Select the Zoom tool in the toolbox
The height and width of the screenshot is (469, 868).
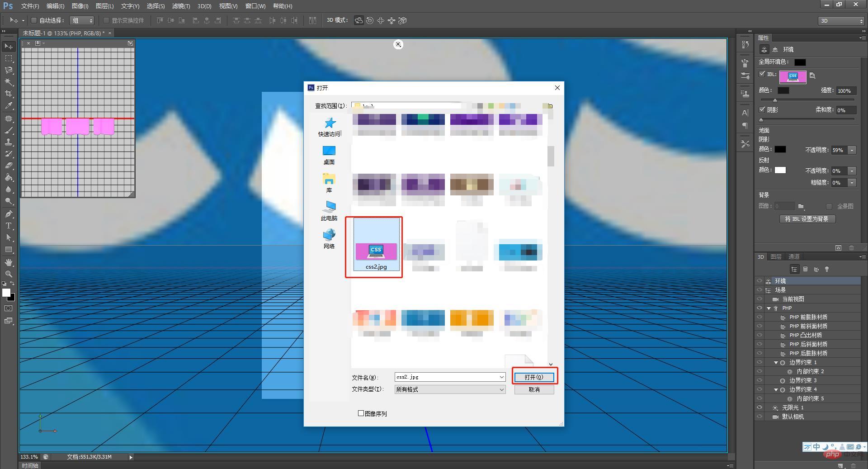9,274
